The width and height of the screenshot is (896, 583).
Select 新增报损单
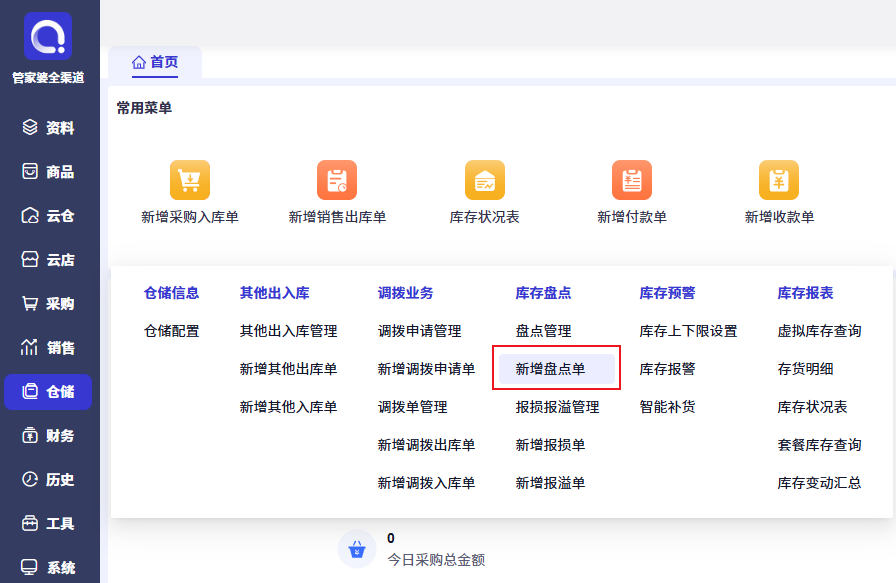550,445
